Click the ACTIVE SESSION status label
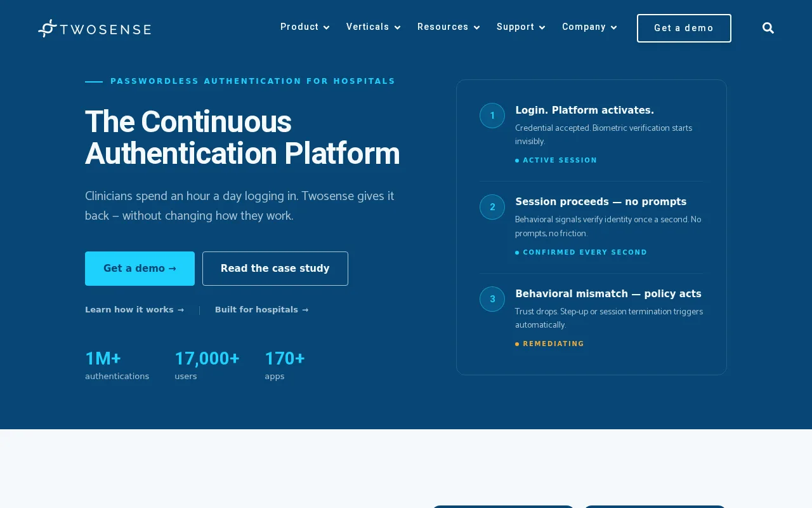The image size is (812, 508). [560, 161]
